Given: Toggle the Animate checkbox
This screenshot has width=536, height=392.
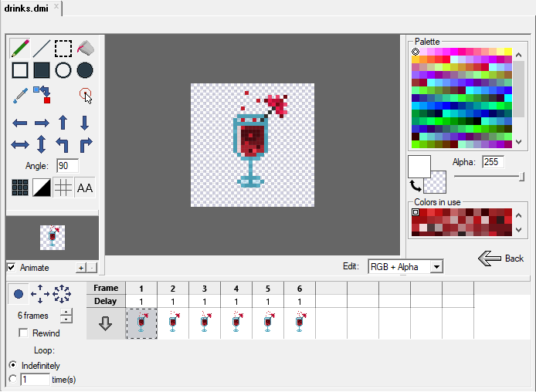Looking at the screenshot, I should [11, 268].
